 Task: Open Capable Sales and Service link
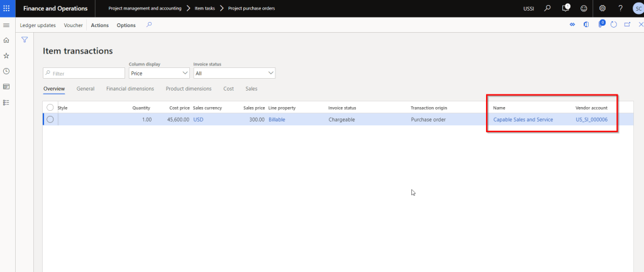523,120
